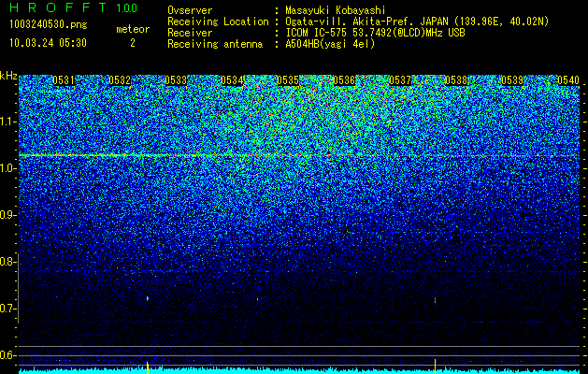This screenshot has width=588, height=374.
Task: Click the Ogata-vill. Akita-Pref. JAPAN location value
Action: pyautogui.click(x=417, y=22)
